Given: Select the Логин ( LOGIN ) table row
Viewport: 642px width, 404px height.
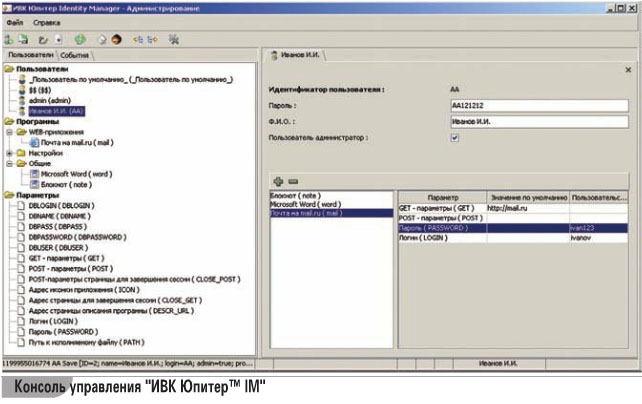Looking at the screenshot, I should 513,238.
